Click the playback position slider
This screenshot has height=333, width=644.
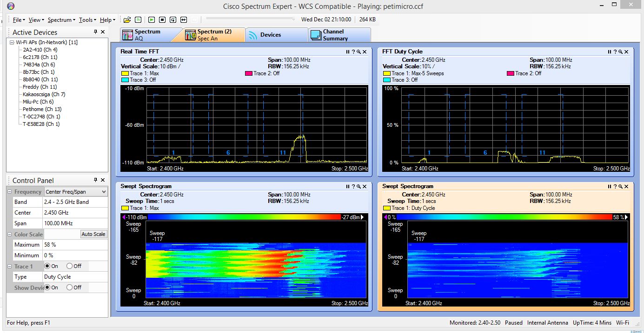click(x=250, y=19)
